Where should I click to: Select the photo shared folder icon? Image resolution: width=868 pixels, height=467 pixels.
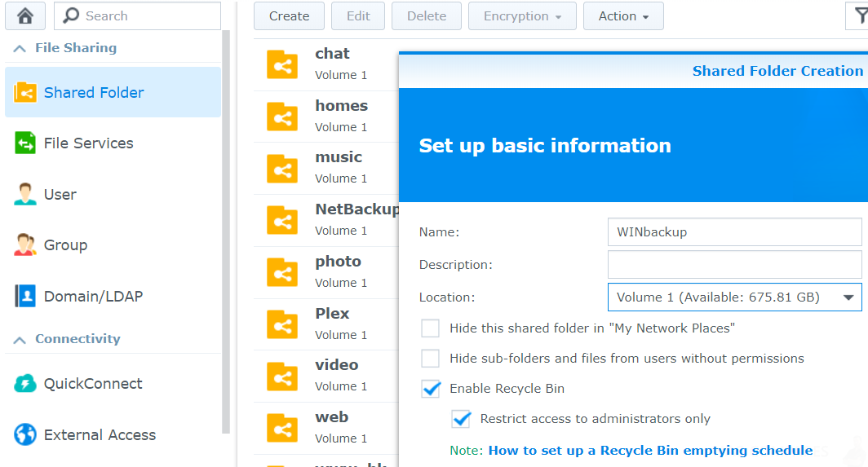pos(282,272)
